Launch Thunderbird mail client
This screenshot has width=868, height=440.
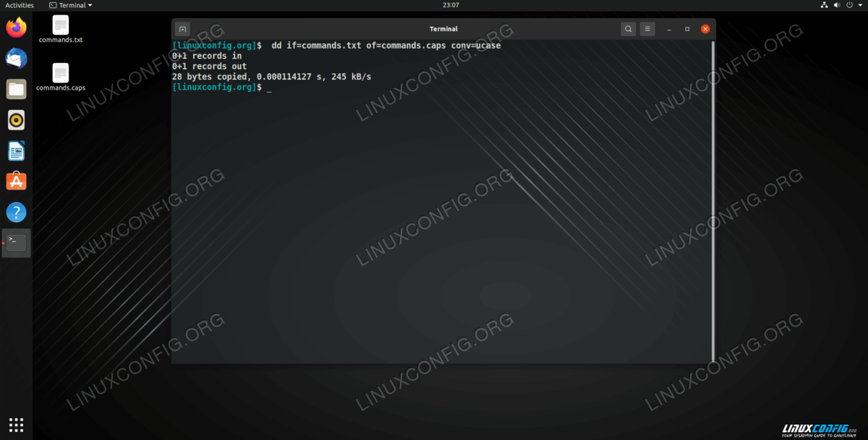16,59
